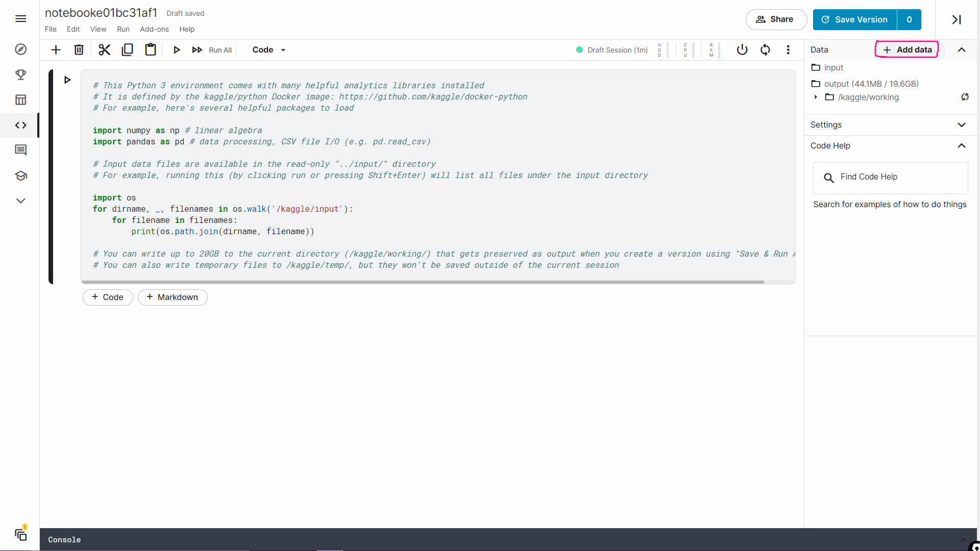
Task: Open the Datasets icon in left sidebar
Action: [20, 100]
